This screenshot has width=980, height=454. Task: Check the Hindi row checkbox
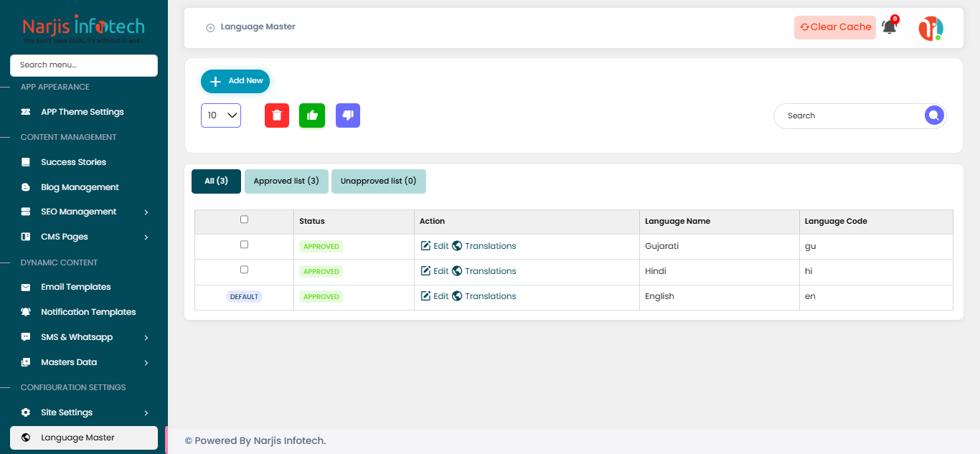[244, 270]
